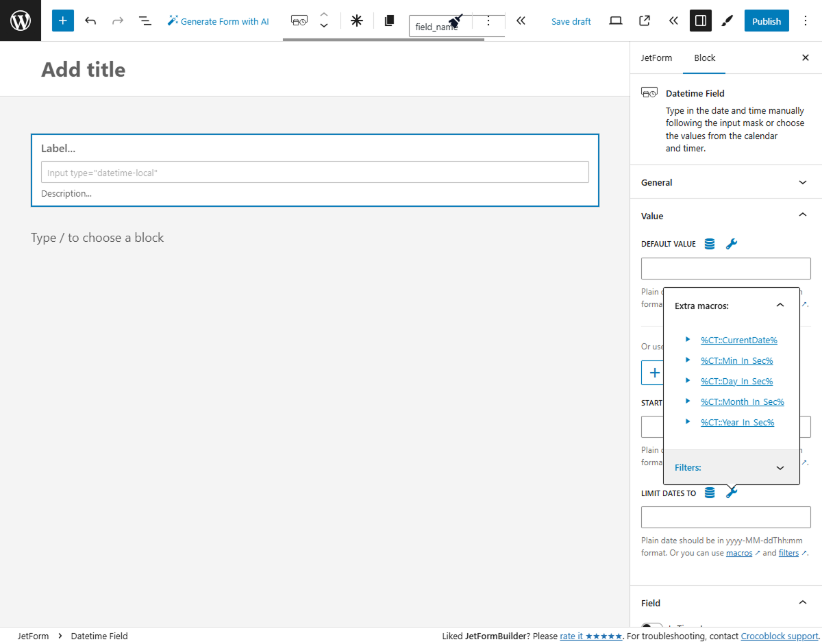Click the database icon next to Limit Dates To
The width and height of the screenshot is (822, 644).
pyautogui.click(x=709, y=493)
